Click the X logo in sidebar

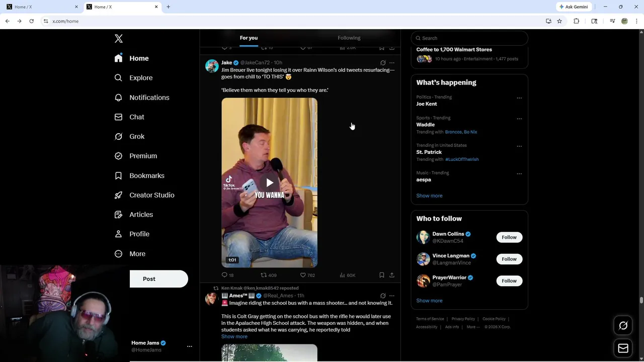[119, 39]
